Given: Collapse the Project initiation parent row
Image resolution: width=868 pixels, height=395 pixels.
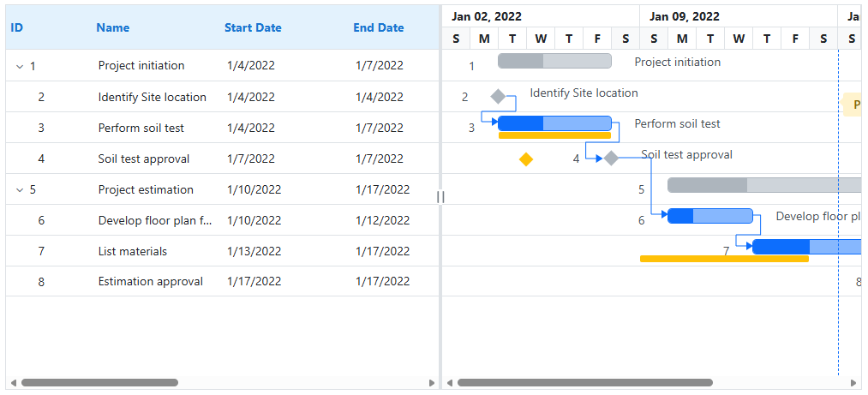Looking at the screenshot, I should coord(20,66).
